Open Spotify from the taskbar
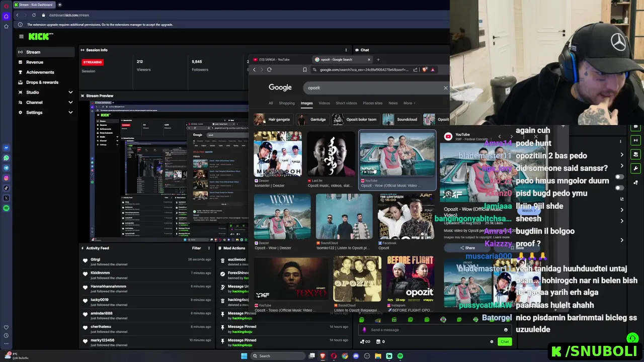 pyautogui.click(x=400, y=356)
